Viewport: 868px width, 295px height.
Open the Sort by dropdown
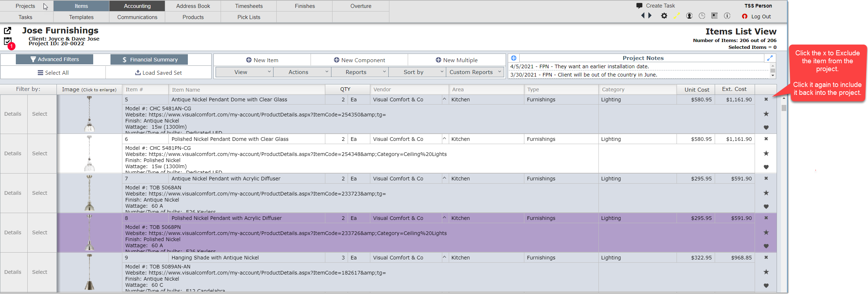tap(417, 72)
